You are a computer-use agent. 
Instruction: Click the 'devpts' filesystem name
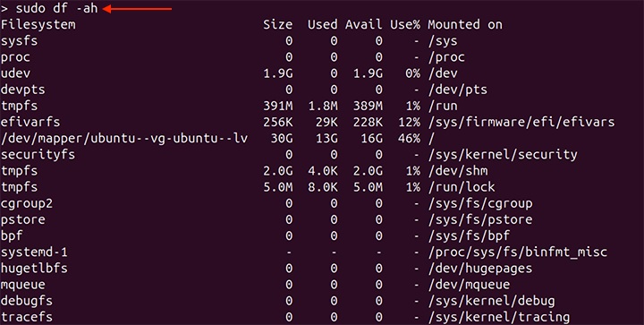click(23, 90)
